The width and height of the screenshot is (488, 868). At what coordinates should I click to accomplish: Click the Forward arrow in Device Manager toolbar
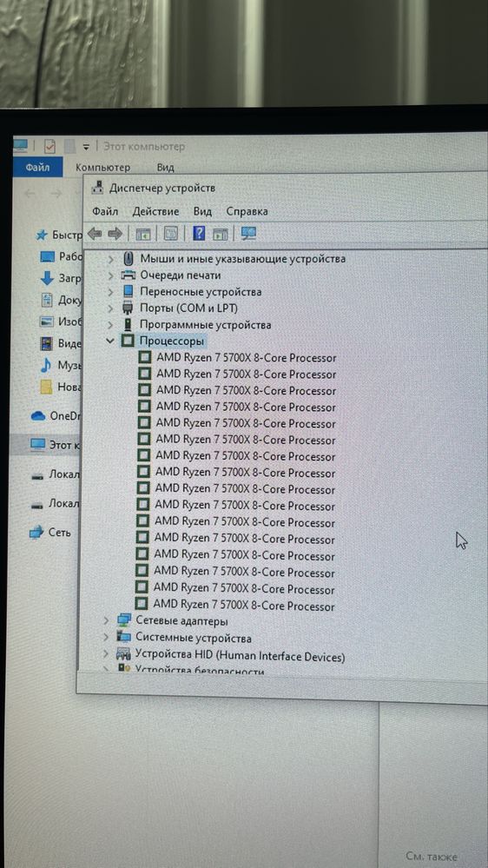tap(115, 234)
